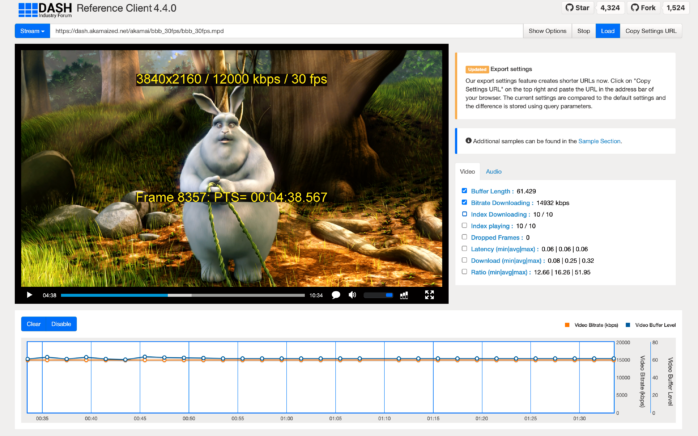Open the bitrate list icon
This screenshot has height=436, width=698.
(404, 295)
